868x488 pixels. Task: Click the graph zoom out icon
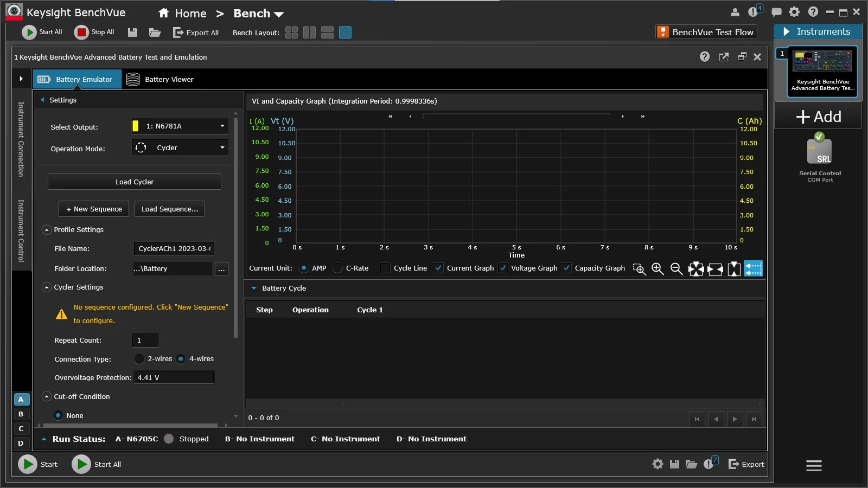click(676, 268)
